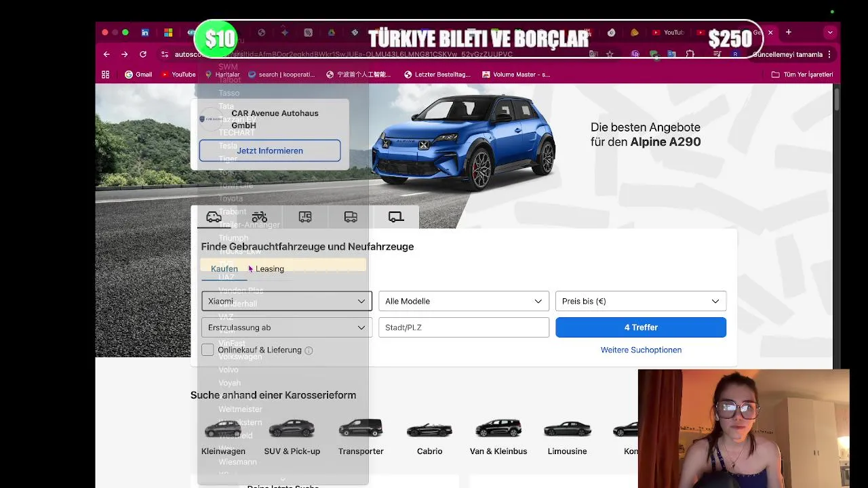Choose the Kleinwagen body type
Screen dimensions: 868x488
pyautogui.click(x=223, y=437)
